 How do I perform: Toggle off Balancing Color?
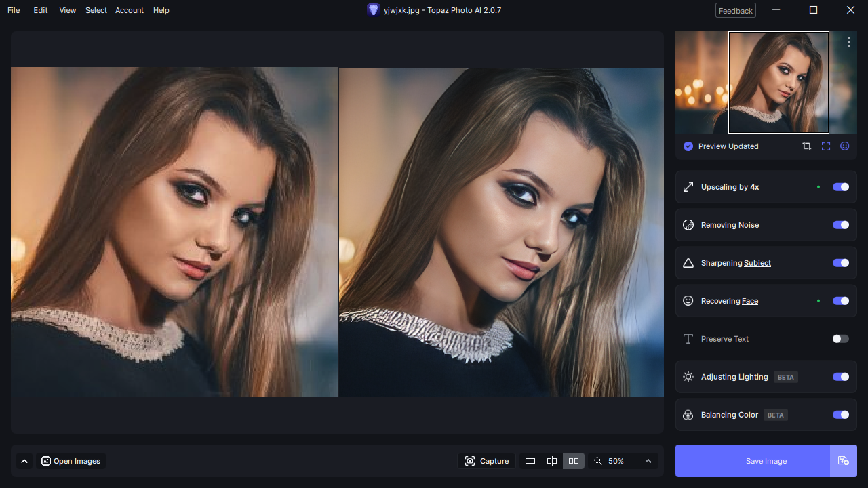pos(841,415)
